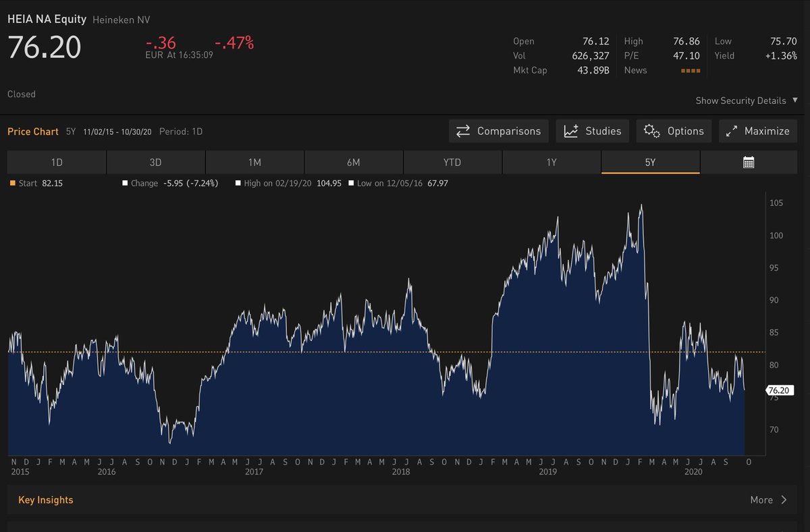The image size is (810, 532).
Task: Click the large 76.20 last price
Action: [x=45, y=47]
